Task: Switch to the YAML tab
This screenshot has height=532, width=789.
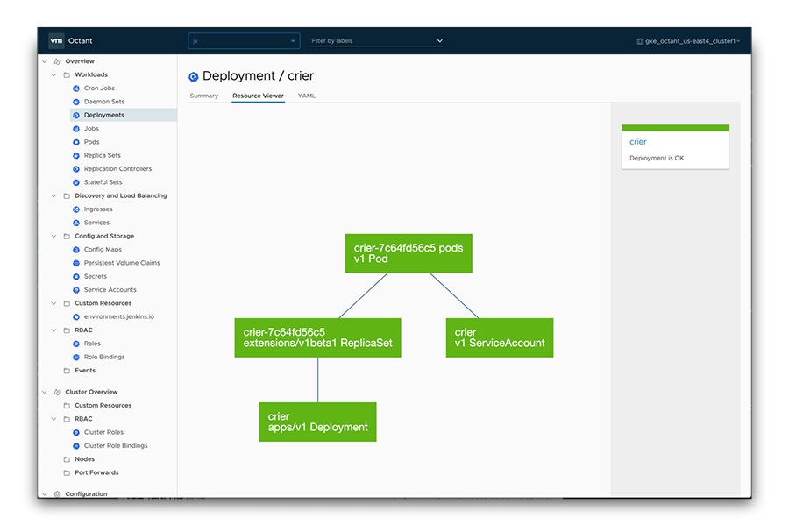Action: point(306,96)
